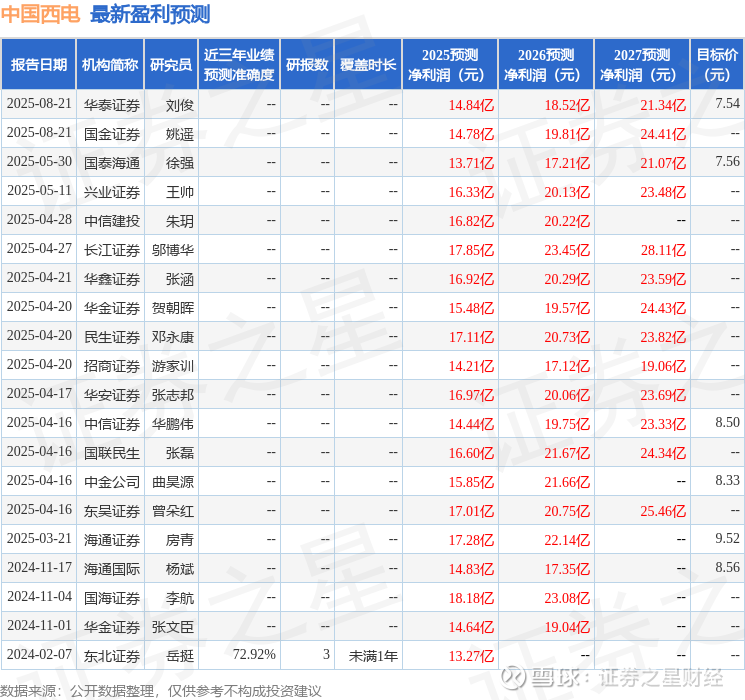Click the 23.45亿 2026 profit value
Screen dimensions: 745x700
tap(567, 250)
